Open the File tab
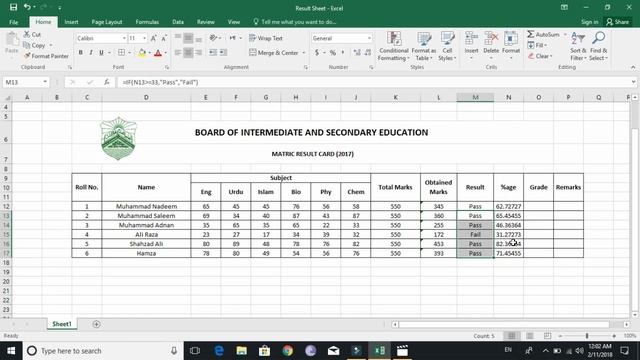The image size is (640, 360). coord(13,22)
